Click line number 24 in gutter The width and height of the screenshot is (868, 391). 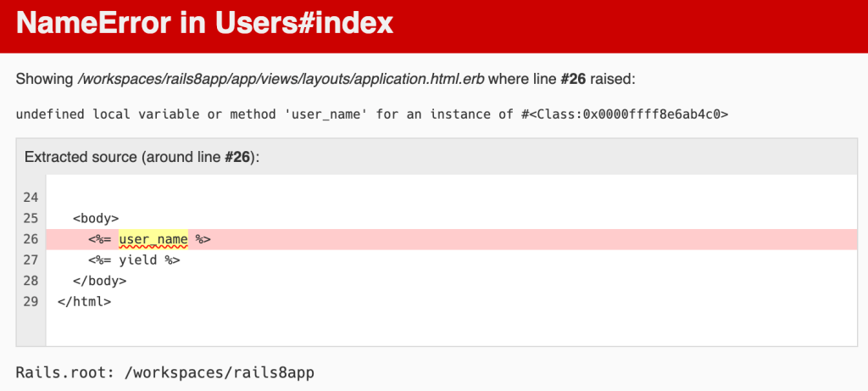coord(31,198)
